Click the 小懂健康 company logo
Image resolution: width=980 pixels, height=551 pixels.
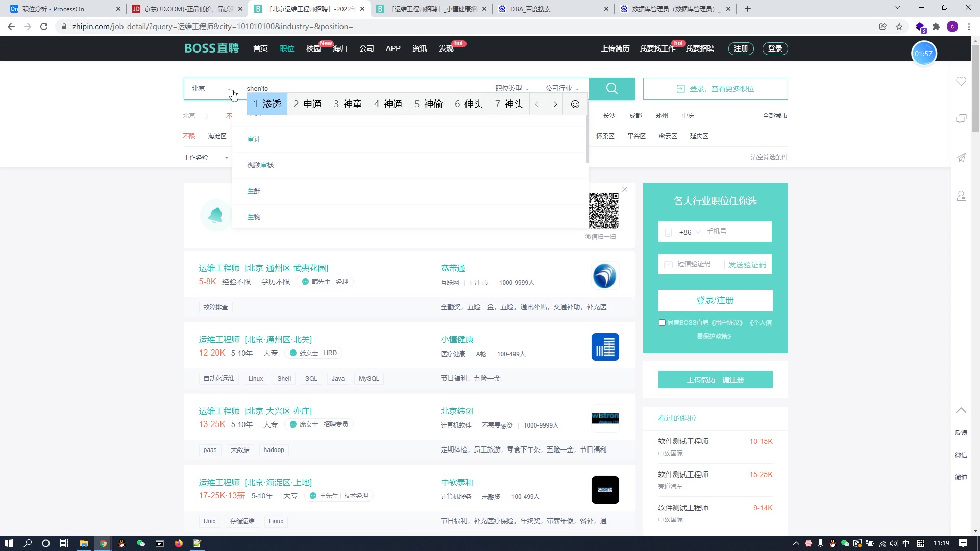tap(605, 347)
